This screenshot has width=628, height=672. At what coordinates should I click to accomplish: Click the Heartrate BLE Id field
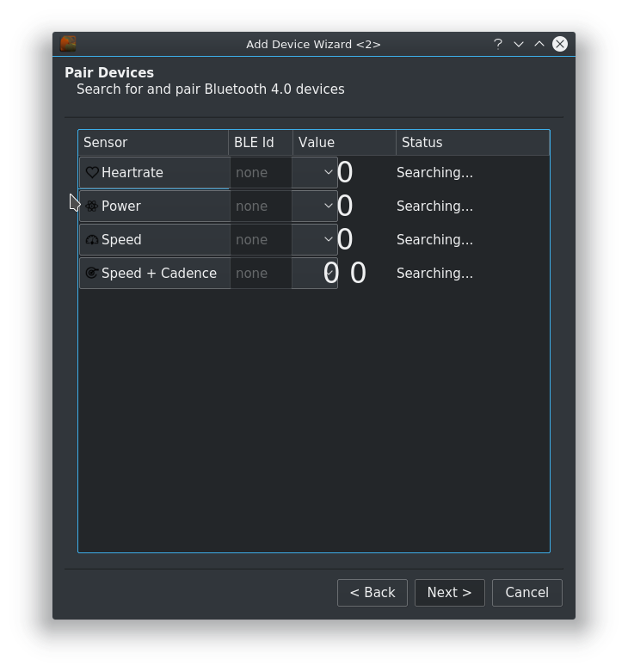tap(261, 172)
